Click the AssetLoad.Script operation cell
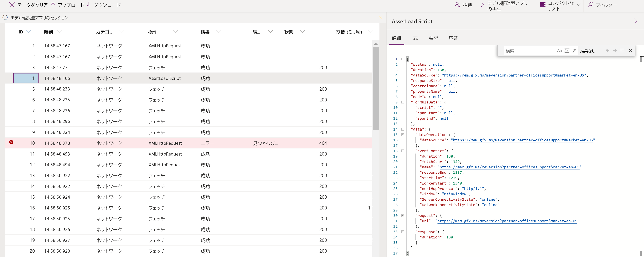 click(x=165, y=78)
